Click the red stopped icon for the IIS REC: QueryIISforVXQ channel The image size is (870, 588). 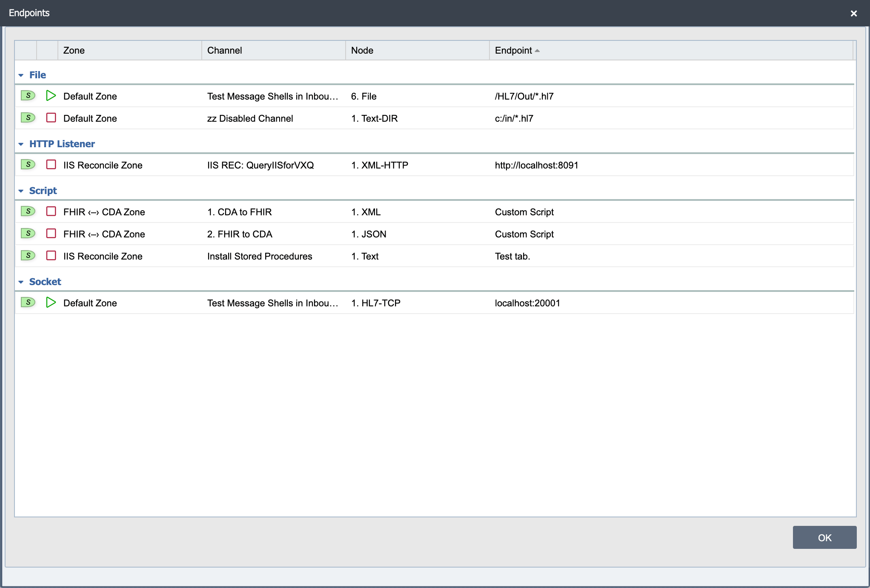coord(51,165)
